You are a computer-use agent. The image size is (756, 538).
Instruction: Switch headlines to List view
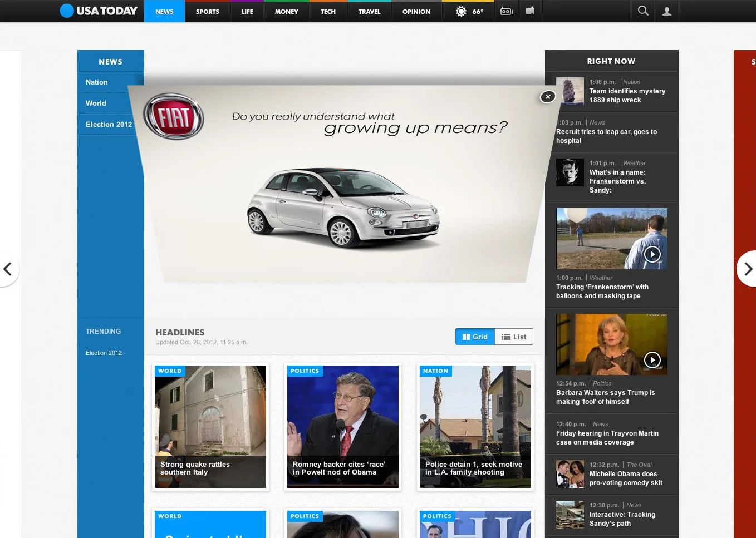(x=514, y=337)
